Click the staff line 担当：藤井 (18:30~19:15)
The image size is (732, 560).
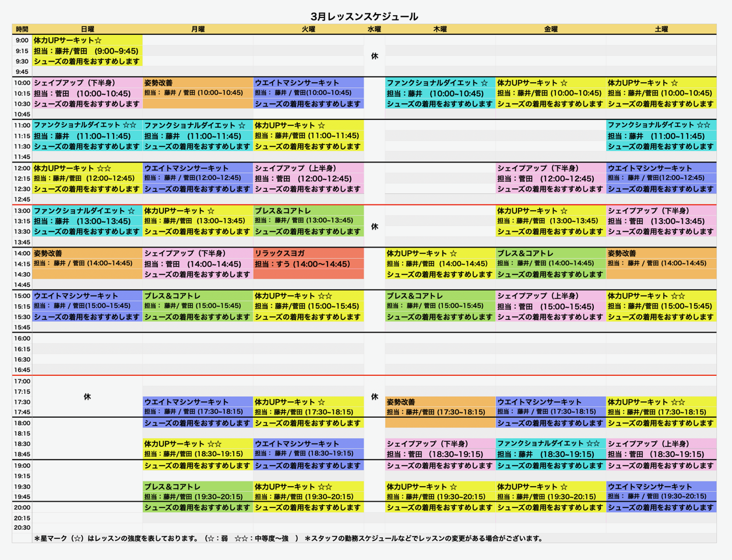point(546,455)
